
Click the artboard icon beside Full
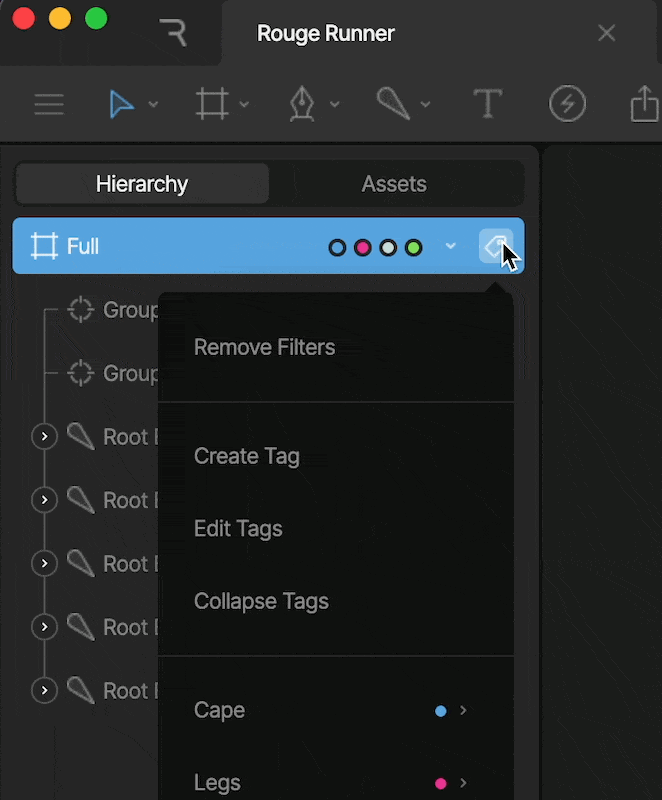[x=44, y=246]
